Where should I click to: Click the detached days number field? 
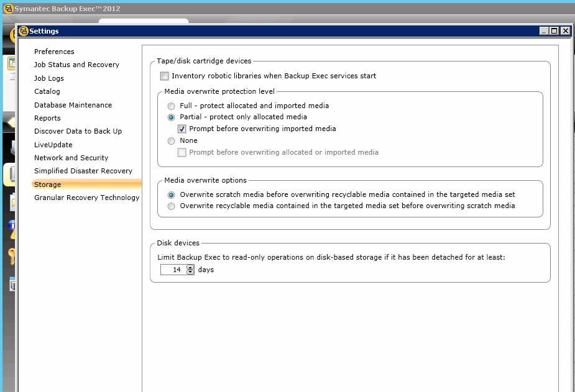click(x=173, y=270)
